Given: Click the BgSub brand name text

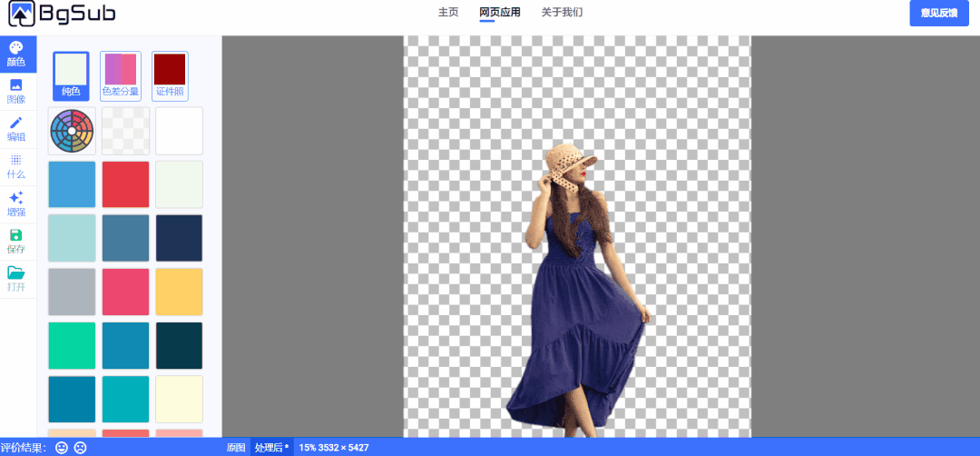Looking at the screenshot, I should (x=77, y=13).
